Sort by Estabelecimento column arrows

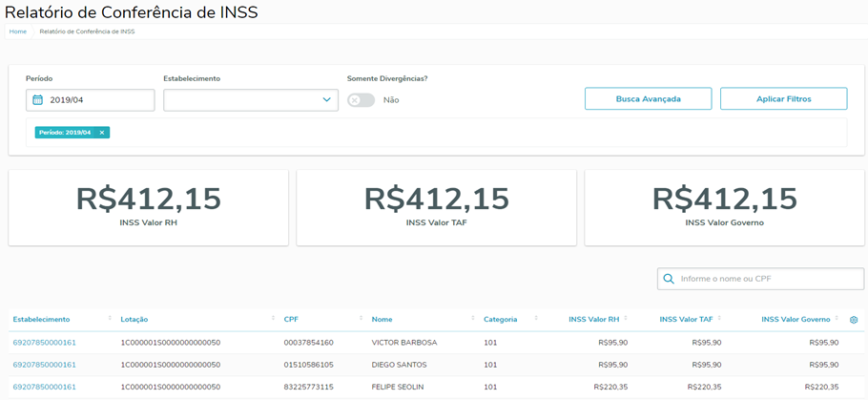pos(110,319)
